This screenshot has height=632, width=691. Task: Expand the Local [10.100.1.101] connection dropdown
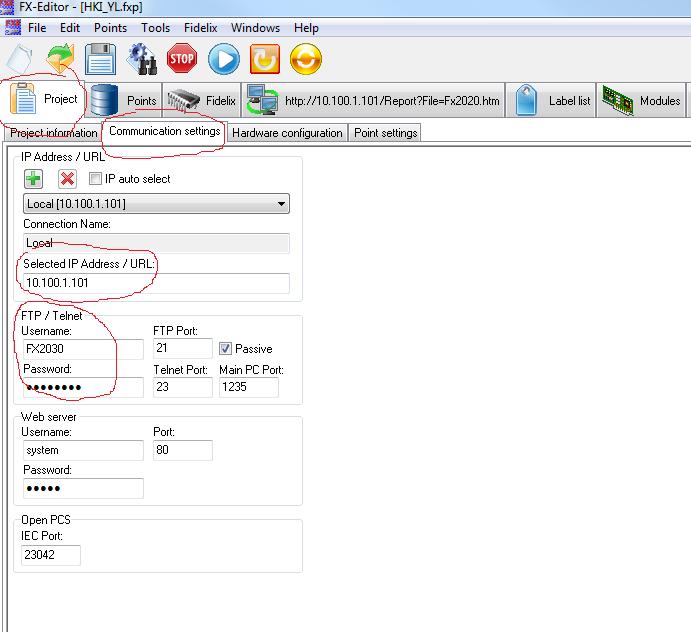[x=156, y=204]
